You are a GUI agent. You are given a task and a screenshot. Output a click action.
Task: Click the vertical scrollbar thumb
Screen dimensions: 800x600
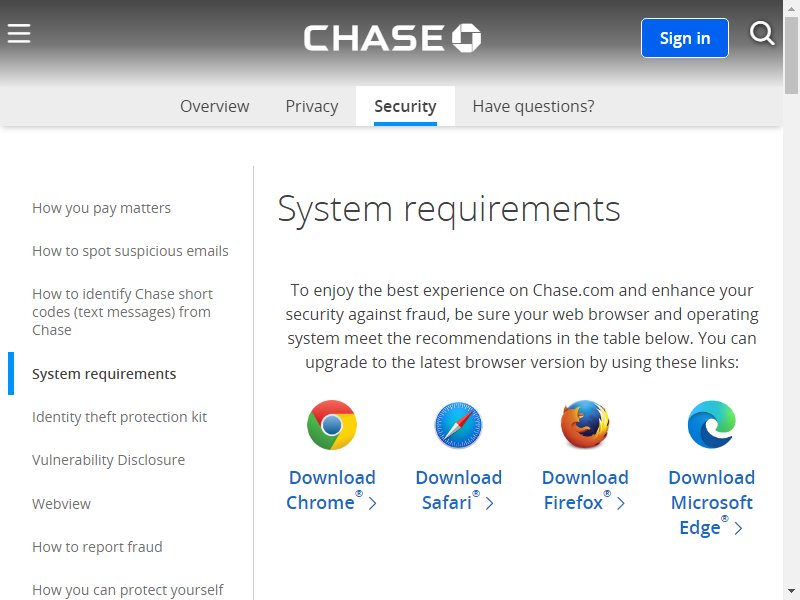tap(791, 55)
